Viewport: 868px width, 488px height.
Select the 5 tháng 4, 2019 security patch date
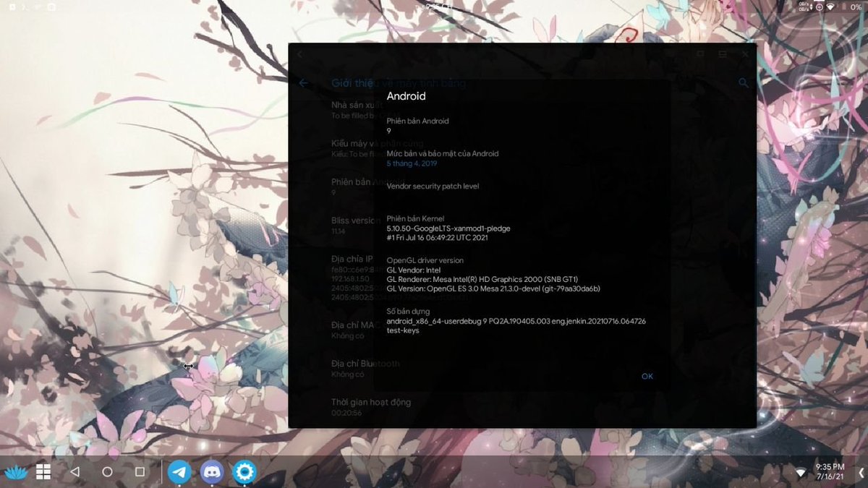coord(412,163)
